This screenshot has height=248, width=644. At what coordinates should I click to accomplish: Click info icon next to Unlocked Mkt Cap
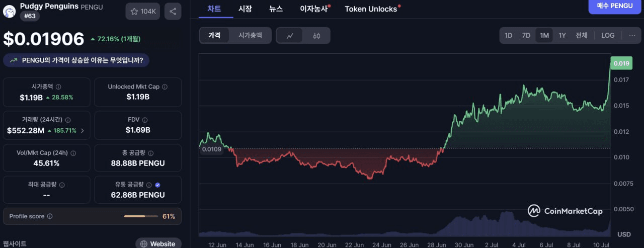(165, 87)
